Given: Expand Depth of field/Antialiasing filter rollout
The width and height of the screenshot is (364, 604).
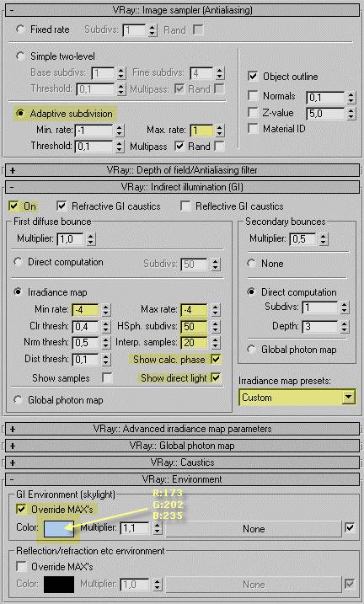Looking at the screenshot, I should (x=182, y=170).
